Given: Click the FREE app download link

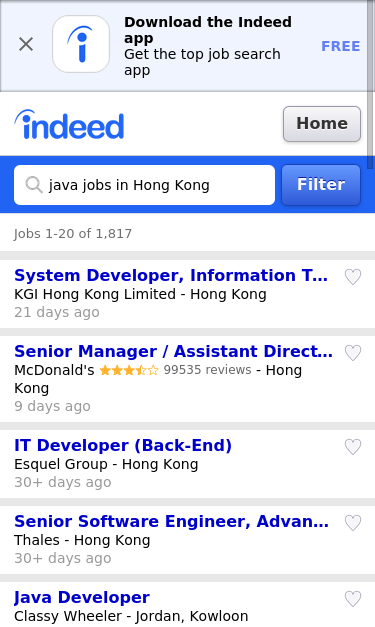Looking at the screenshot, I should pyautogui.click(x=341, y=46).
